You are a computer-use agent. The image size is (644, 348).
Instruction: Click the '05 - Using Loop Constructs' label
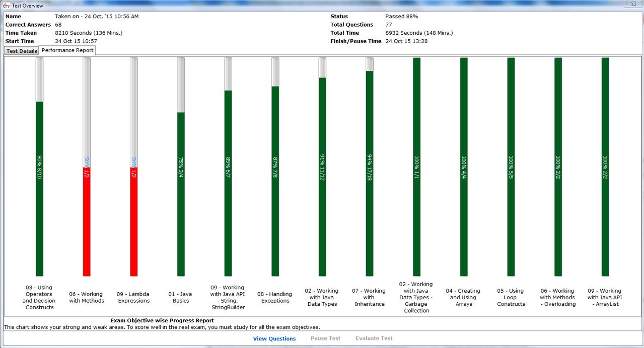pos(511,297)
